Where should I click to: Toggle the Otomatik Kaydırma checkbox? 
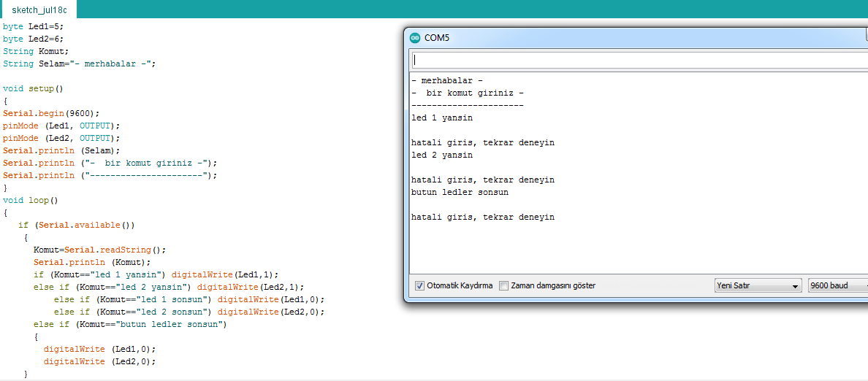point(419,286)
